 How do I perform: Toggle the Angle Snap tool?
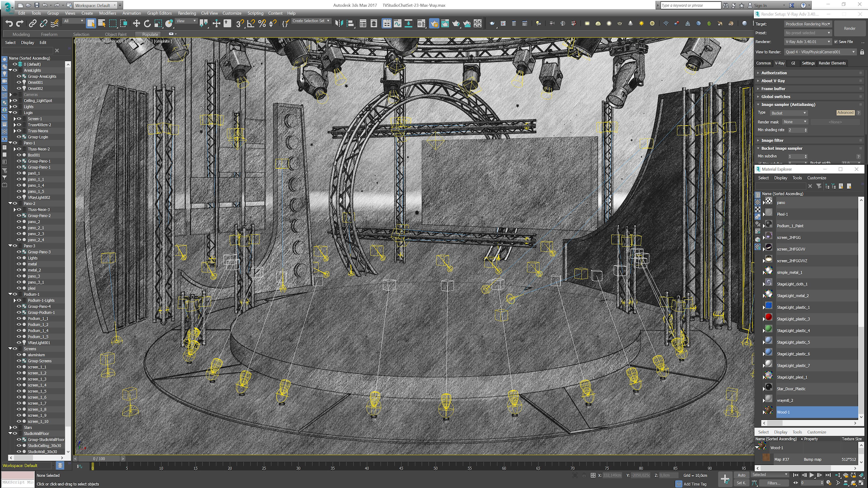click(x=250, y=23)
